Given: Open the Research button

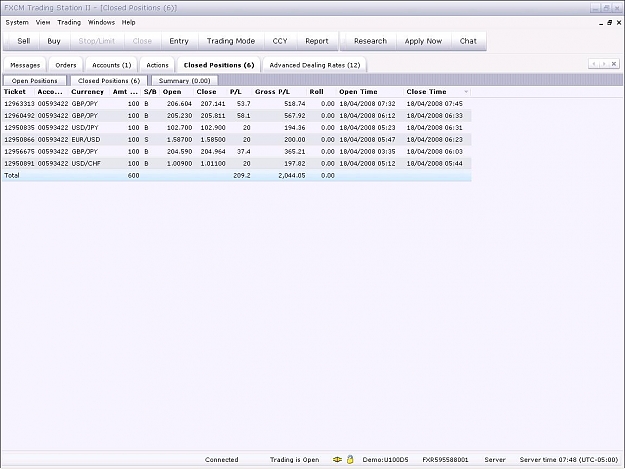Looking at the screenshot, I should click(370, 41).
